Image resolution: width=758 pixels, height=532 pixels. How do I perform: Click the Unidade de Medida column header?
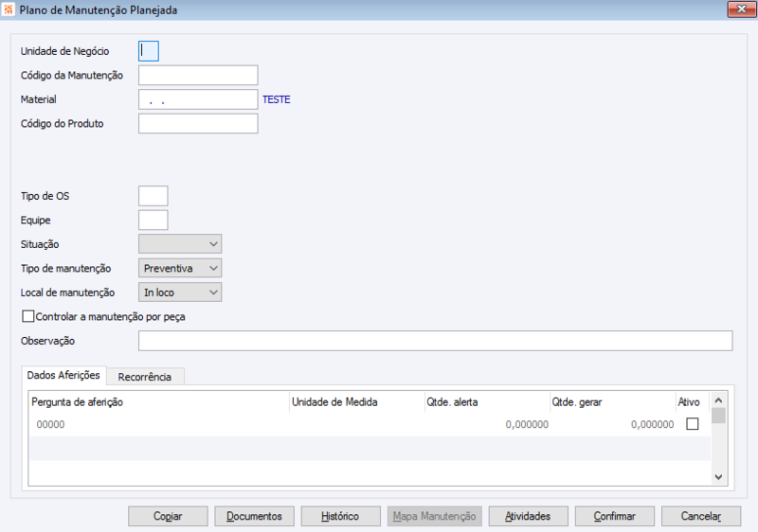click(357, 402)
